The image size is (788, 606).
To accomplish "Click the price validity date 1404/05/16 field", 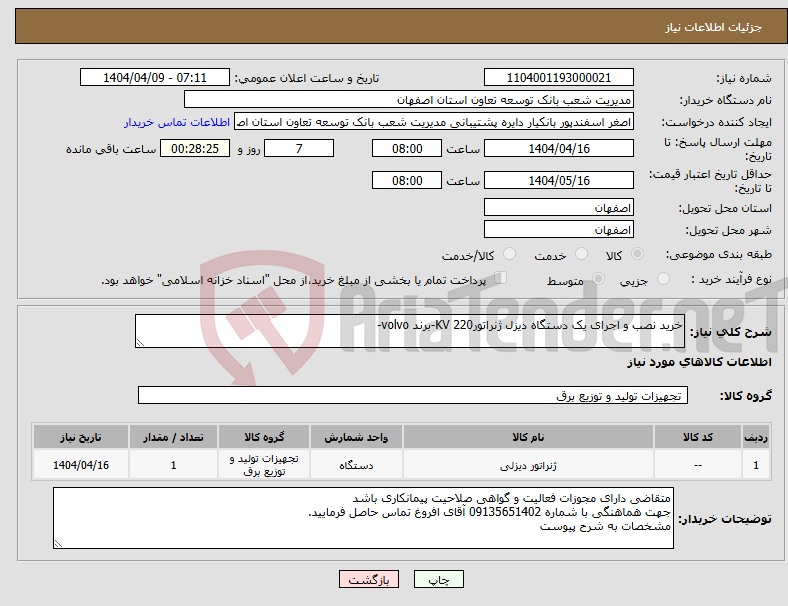I will pyautogui.click(x=558, y=180).
